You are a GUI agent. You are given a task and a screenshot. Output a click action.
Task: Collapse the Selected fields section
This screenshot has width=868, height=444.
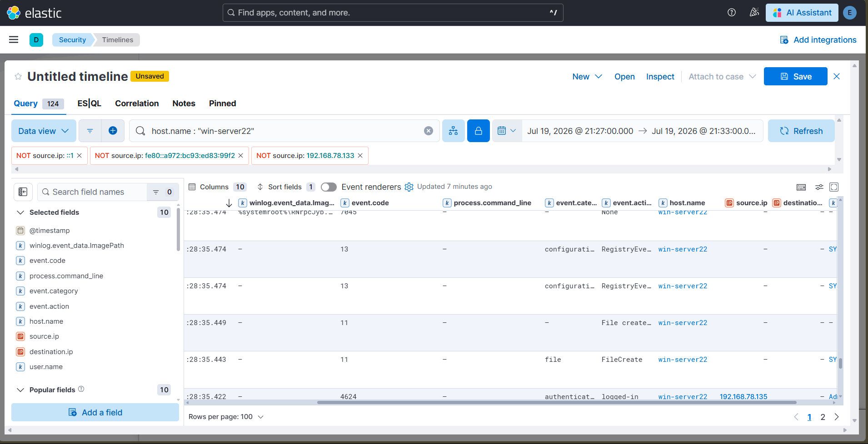[20, 212]
